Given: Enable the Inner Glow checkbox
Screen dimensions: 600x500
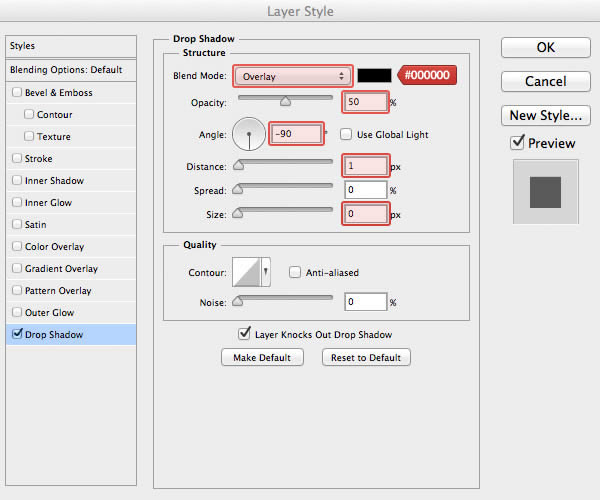Looking at the screenshot, I should pos(17,202).
